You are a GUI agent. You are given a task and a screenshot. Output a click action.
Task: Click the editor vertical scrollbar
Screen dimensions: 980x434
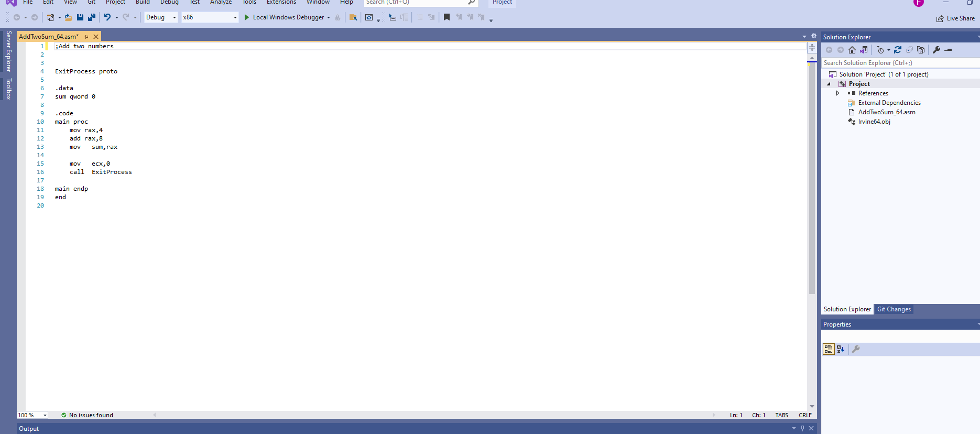[x=812, y=178]
